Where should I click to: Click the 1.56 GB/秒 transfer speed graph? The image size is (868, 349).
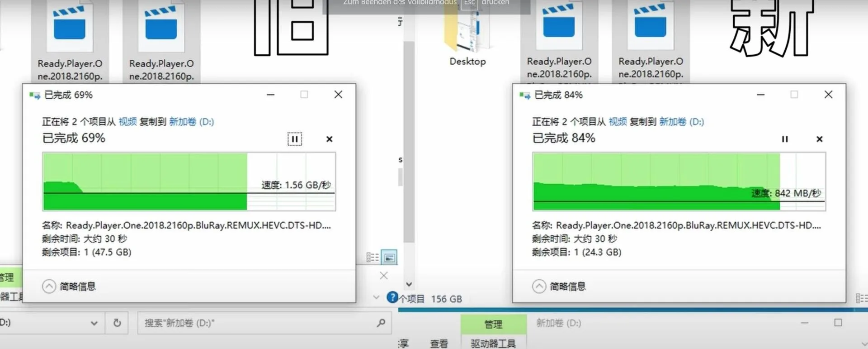click(x=189, y=182)
